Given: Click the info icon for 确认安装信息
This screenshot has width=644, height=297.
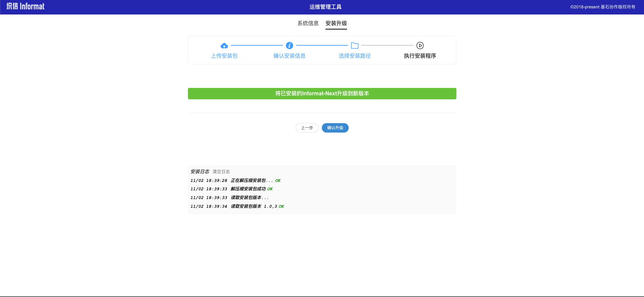Looking at the screenshot, I should [x=289, y=46].
